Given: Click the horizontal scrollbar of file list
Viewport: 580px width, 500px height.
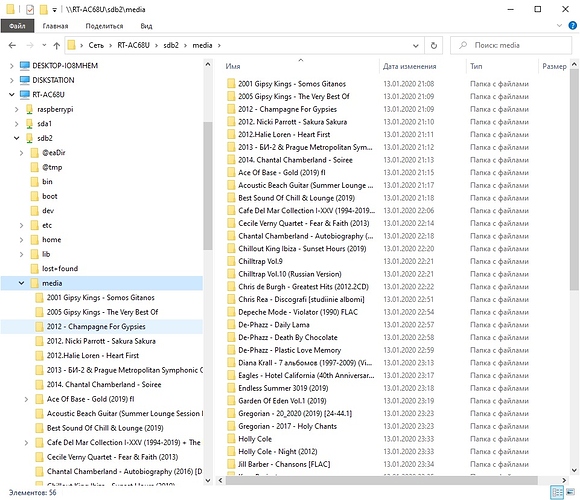Looking at the screenshot, I should (x=381, y=480).
